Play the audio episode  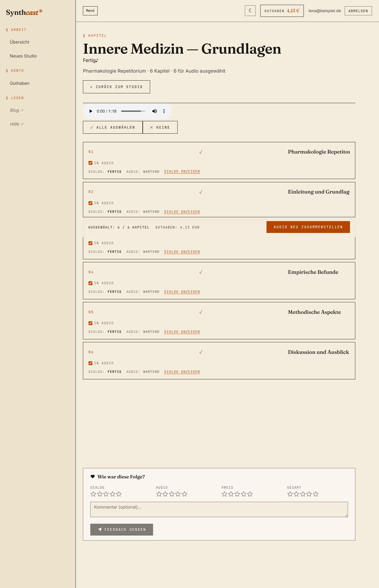(91, 111)
